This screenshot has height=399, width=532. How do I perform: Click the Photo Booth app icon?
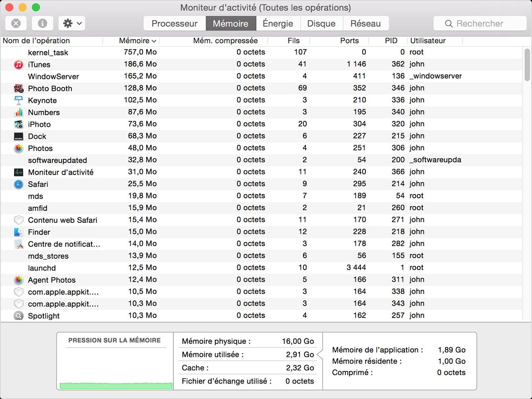[18, 88]
